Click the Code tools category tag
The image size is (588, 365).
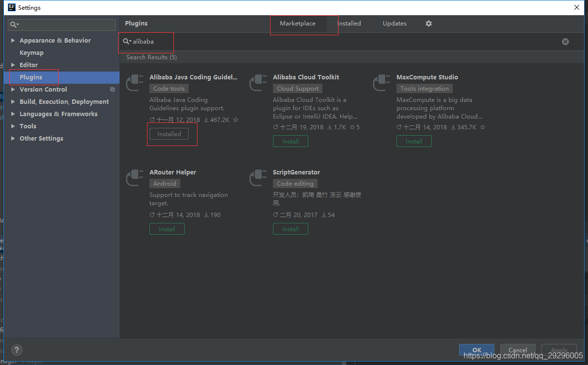169,89
